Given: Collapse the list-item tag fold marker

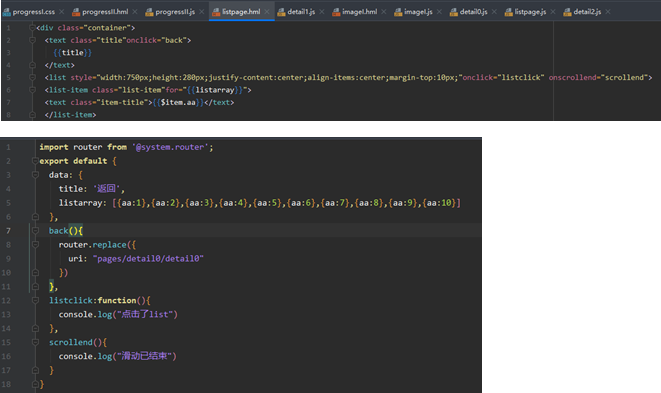Looking at the screenshot, I should point(32,90).
